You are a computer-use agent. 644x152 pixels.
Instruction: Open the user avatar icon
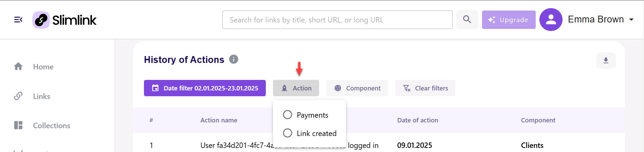point(551,19)
